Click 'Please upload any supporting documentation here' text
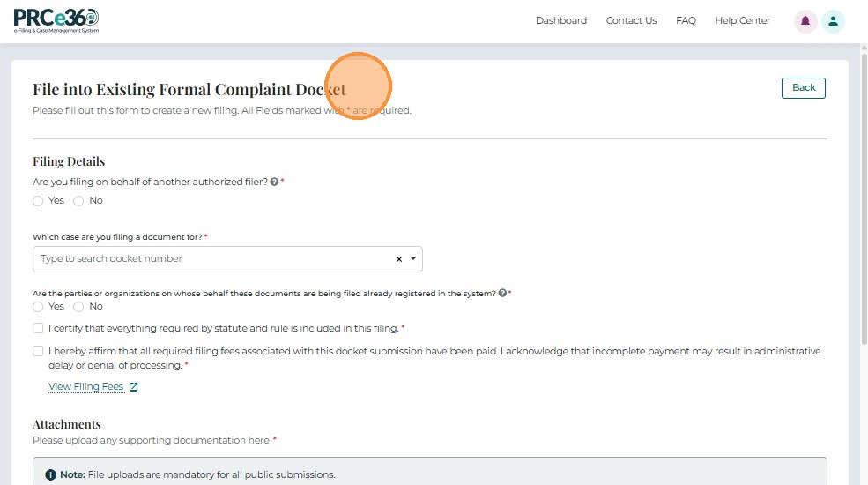 [x=151, y=440]
